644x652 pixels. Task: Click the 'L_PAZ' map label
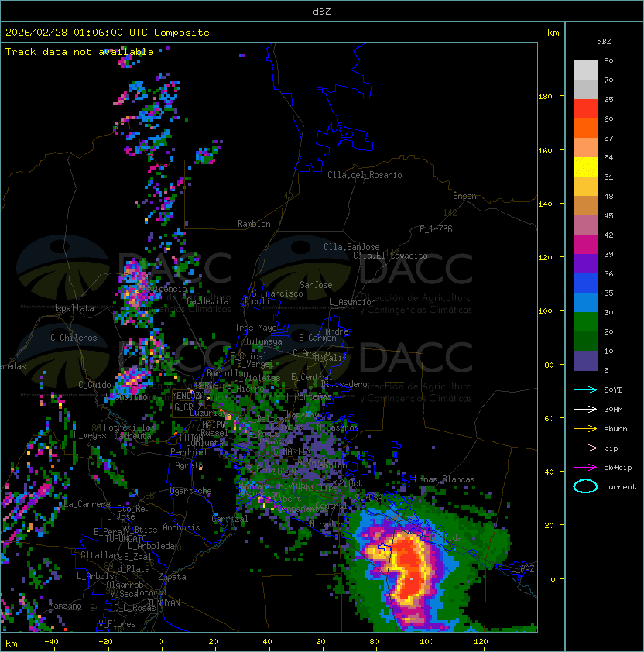pos(522,569)
